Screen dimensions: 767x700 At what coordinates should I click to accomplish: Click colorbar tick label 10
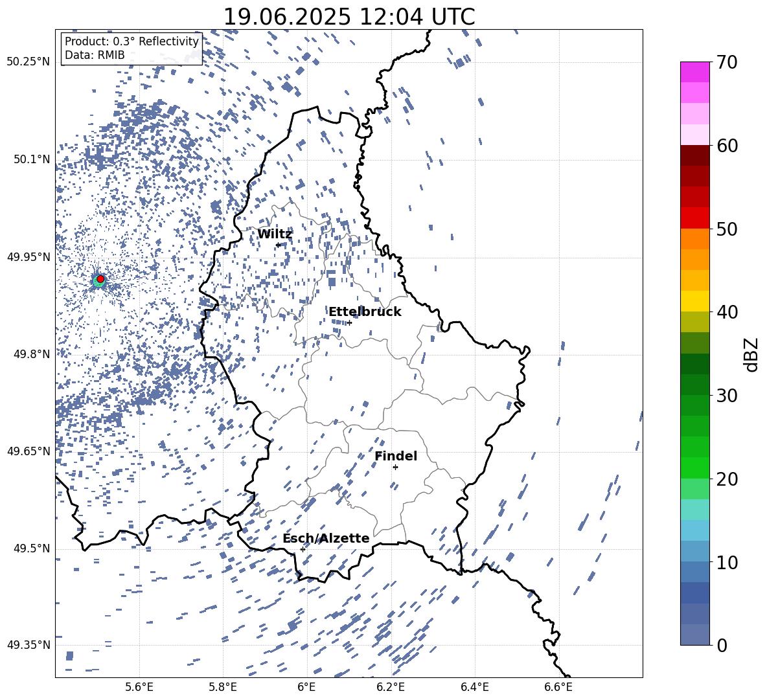[x=727, y=562]
